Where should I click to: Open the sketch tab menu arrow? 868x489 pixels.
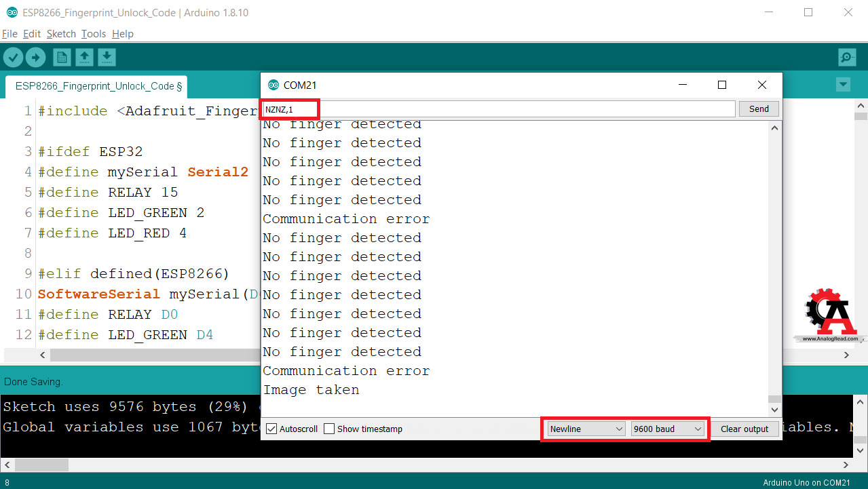pyautogui.click(x=843, y=85)
